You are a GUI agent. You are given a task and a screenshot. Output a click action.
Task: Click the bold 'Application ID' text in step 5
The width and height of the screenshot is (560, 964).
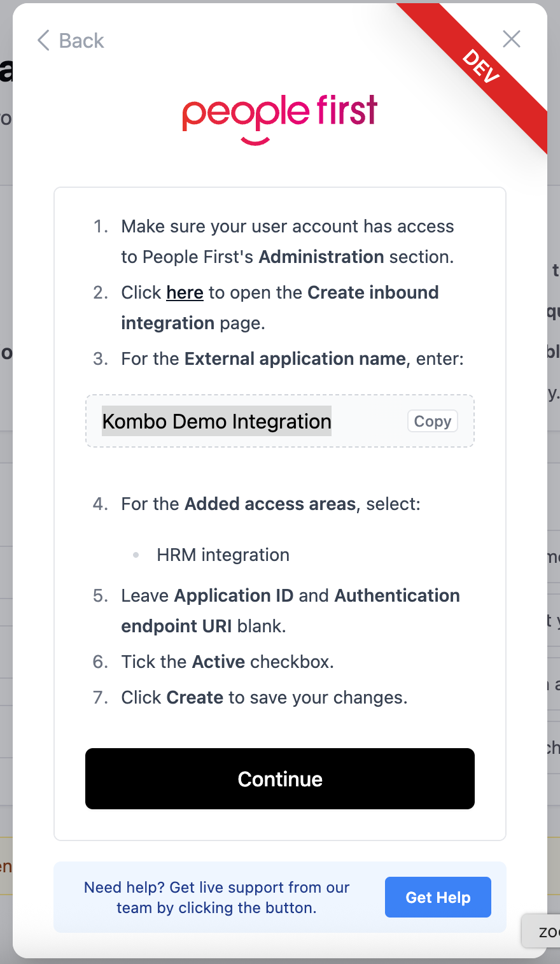tap(234, 596)
